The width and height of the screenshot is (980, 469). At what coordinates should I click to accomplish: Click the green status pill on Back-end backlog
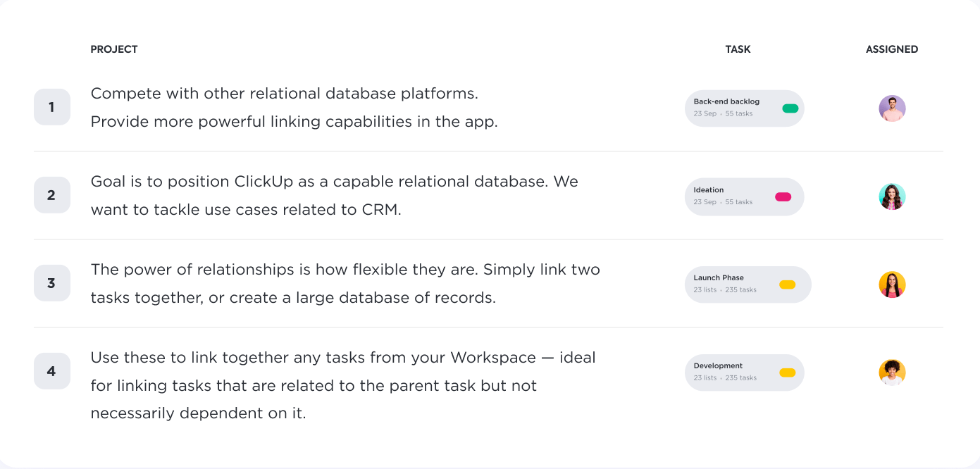pyautogui.click(x=790, y=108)
